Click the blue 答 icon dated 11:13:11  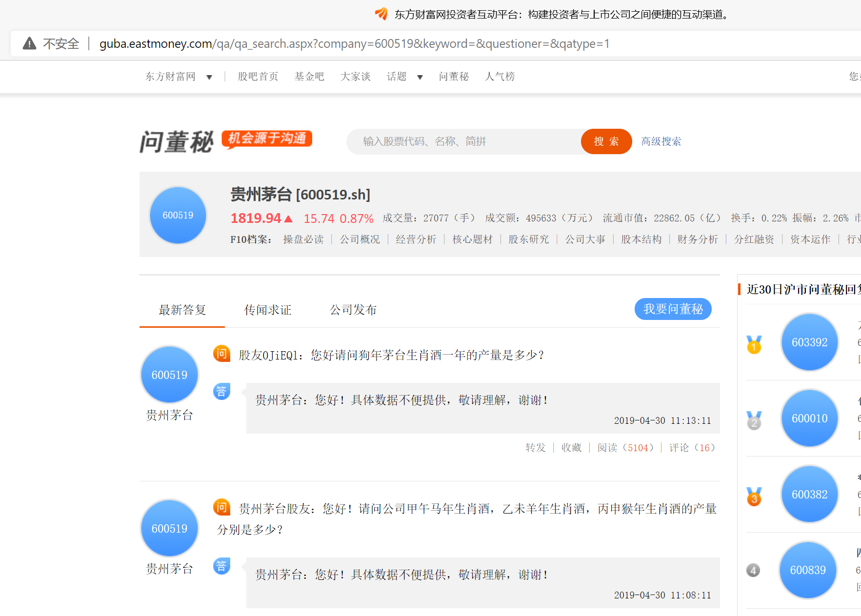pyautogui.click(x=221, y=391)
